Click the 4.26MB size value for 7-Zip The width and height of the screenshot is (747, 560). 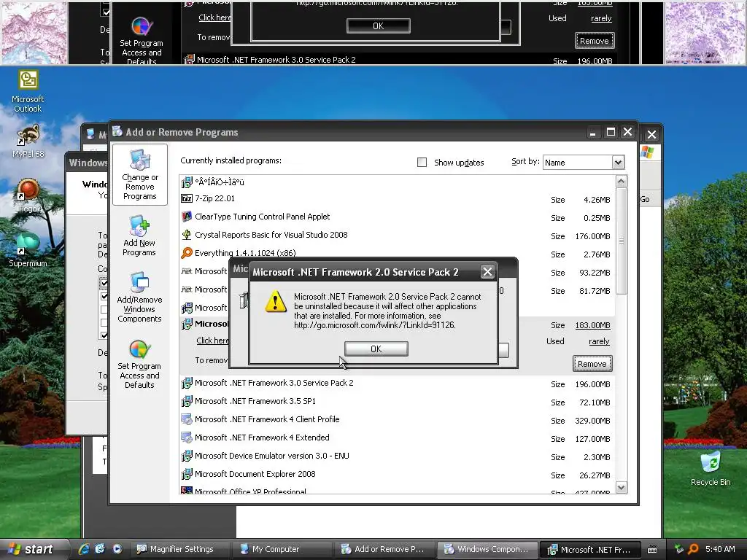pos(597,200)
